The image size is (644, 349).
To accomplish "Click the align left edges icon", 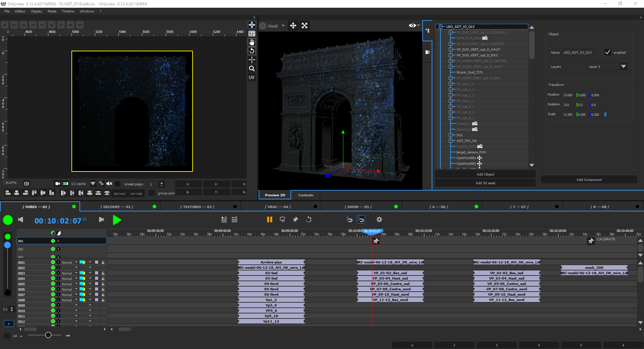I will coord(8,193).
